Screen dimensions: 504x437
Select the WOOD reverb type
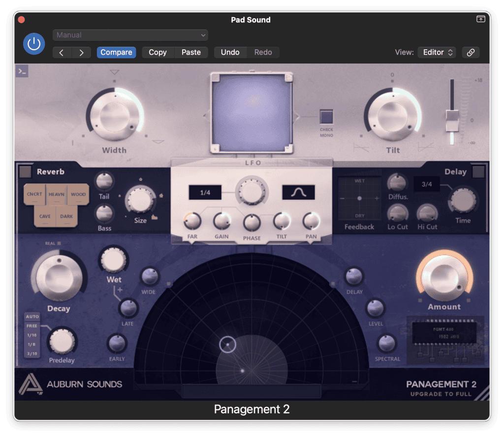78,194
